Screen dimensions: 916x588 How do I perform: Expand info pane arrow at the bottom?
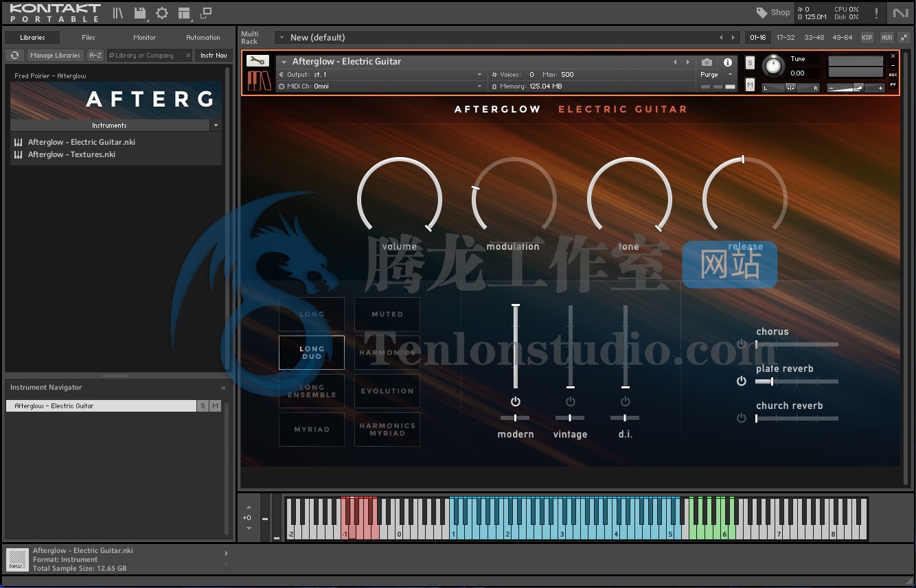point(227,553)
